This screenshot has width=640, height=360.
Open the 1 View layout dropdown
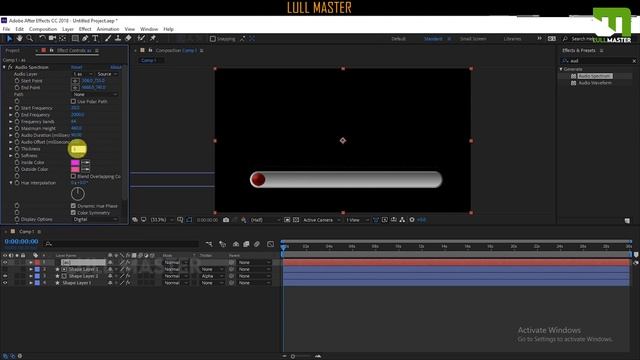357,220
